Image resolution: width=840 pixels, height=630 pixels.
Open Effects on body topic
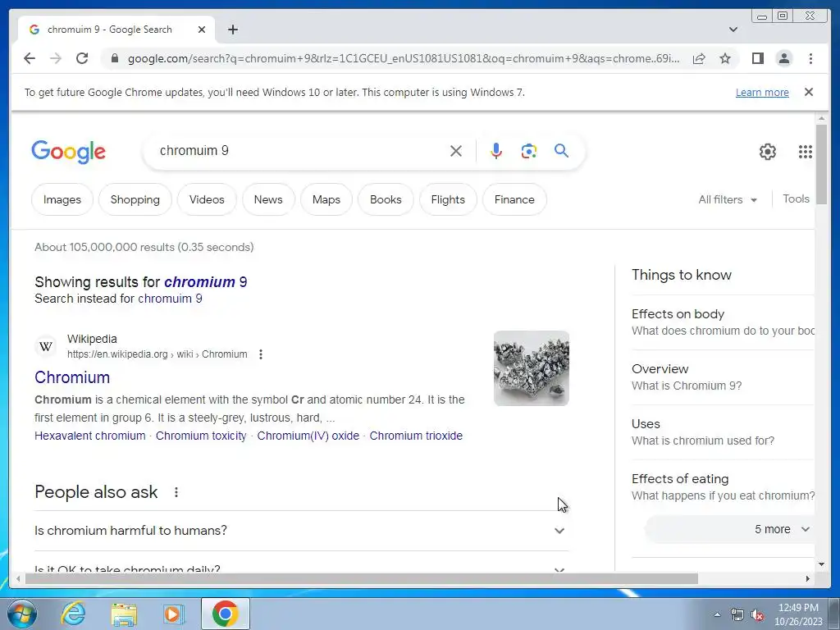pos(723,322)
